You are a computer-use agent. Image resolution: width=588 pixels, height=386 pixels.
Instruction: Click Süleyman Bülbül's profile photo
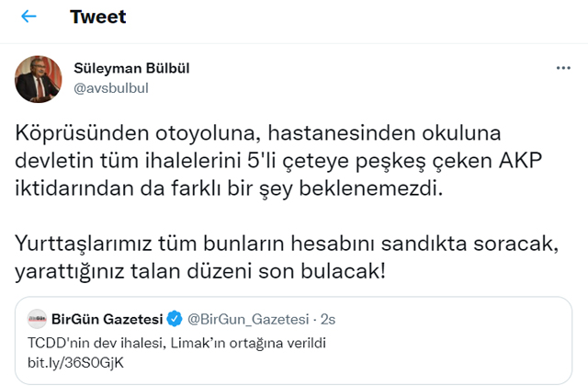(x=38, y=79)
